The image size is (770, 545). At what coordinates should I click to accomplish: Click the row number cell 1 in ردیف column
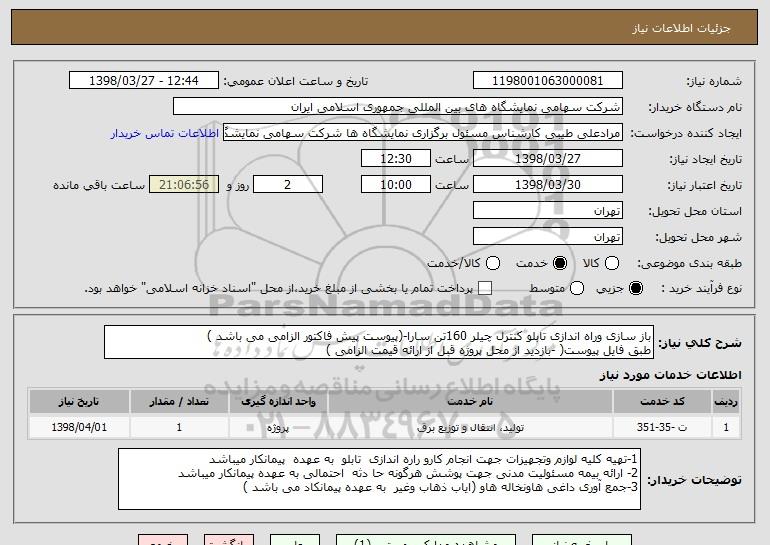(x=726, y=427)
